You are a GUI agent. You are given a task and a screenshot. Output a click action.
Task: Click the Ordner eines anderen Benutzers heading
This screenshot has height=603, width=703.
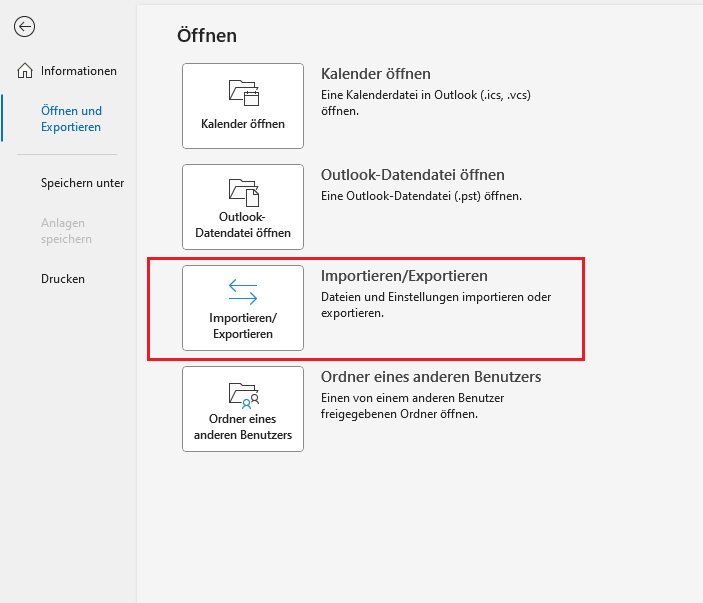[431, 377]
